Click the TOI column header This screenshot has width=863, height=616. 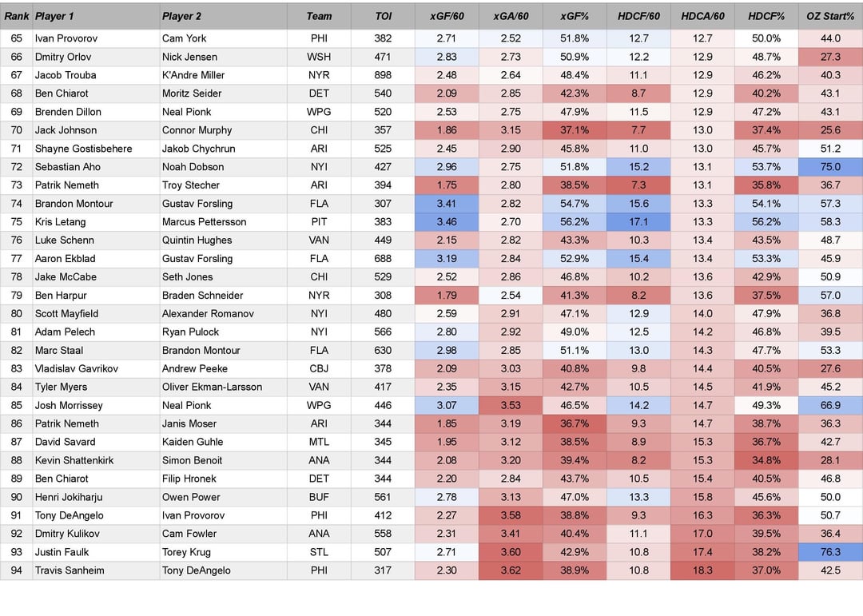(x=384, y=16)
